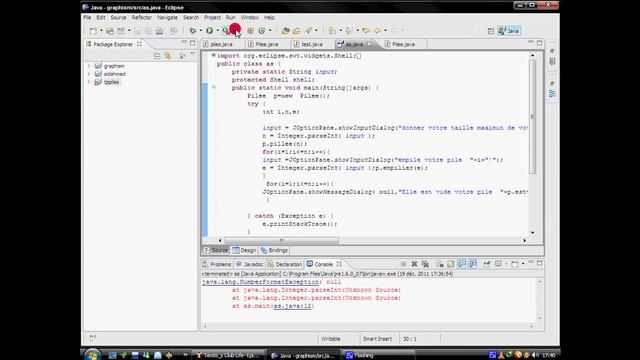This screenshot has width=640, height=360.
Task: Collapse the main method fold marker
Action: point(213,87)
